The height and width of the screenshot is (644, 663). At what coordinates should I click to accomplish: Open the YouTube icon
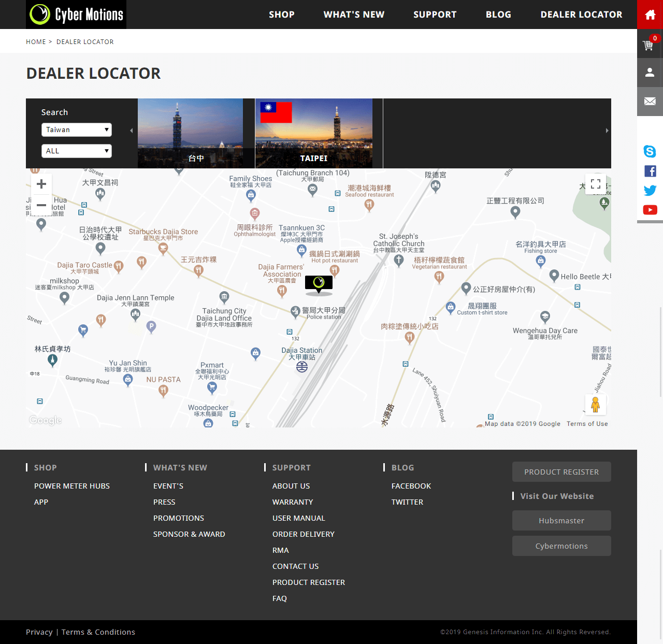click(x=650, y=210)
